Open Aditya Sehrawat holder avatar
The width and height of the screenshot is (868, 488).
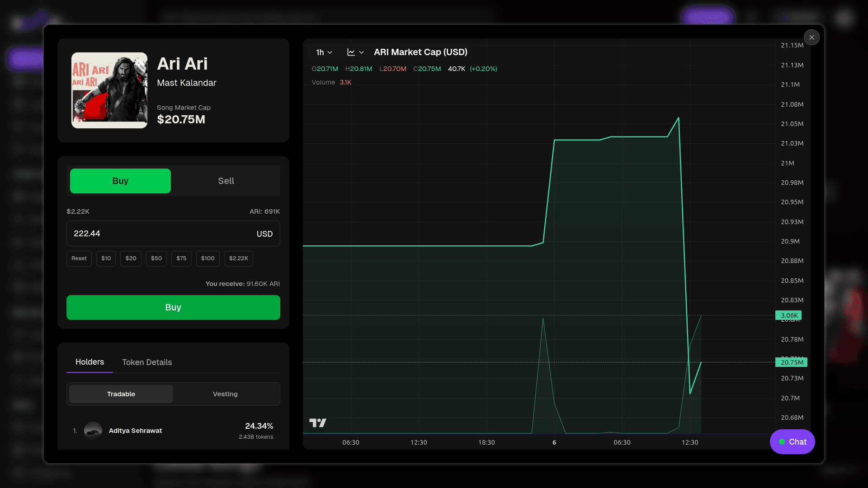(93, 431)
